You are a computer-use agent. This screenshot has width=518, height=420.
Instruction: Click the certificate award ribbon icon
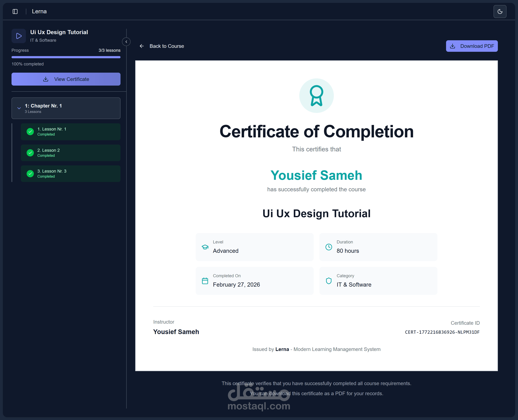click(x=316, y=96)
